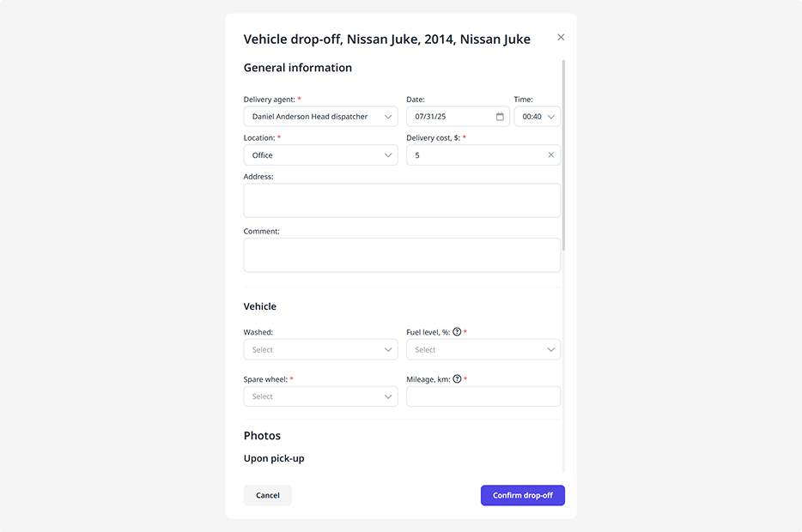Show the fuel level help tooltip
The width and height of the screenshot is (802, 532).
457,332
